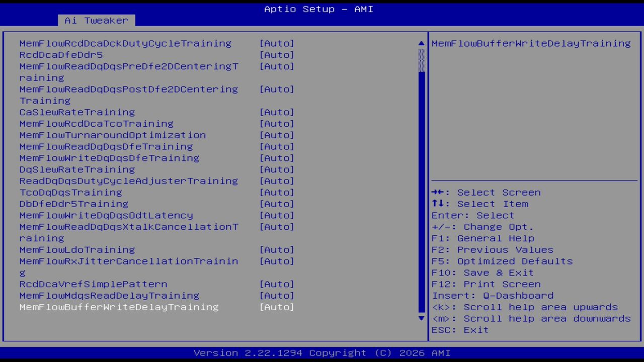Select MemFlowBufferWriteDelayTraining setting
The width and height of the screenshot is (644, 362).
point(119,307)
